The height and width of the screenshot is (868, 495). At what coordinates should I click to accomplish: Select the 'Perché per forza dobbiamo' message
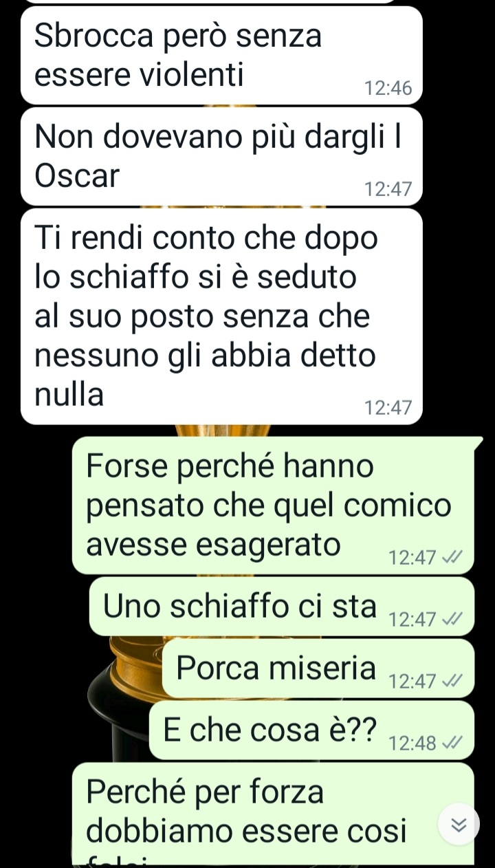pyautogui.click(x=273, y=814)
